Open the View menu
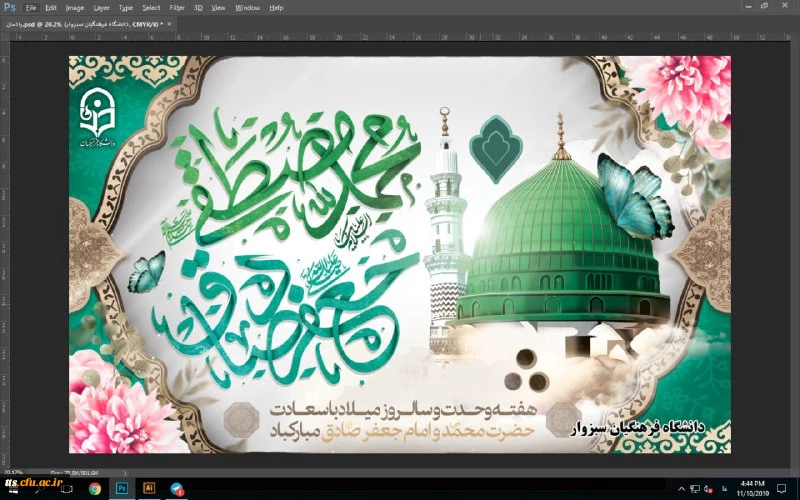The height and width of the screenshot is (500, 800). (x=219, y=7)
